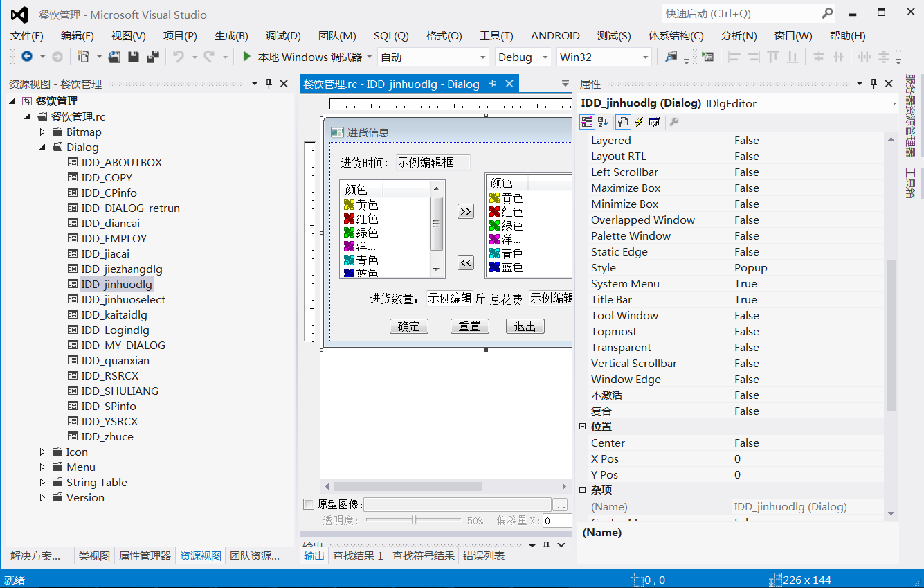Enable the 原型图像 checkbox

pos(307,504)
